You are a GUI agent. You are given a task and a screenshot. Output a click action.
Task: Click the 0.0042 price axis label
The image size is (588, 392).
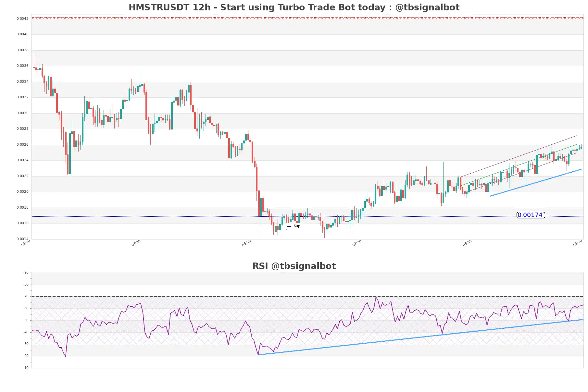(22, 18)
